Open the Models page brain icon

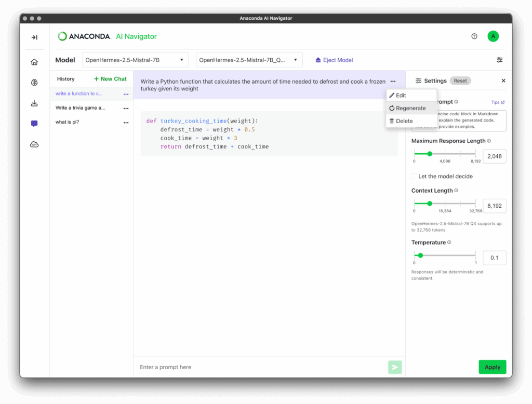coord(34,83)
